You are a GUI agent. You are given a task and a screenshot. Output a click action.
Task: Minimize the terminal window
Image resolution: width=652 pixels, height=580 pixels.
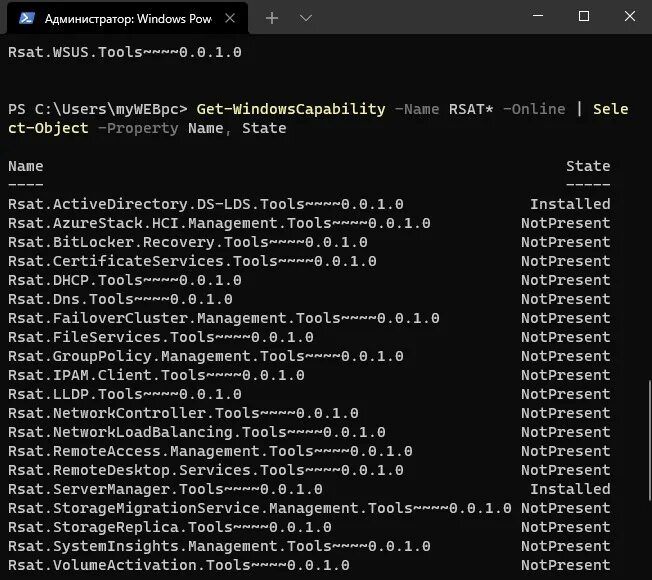pos(538,16)
